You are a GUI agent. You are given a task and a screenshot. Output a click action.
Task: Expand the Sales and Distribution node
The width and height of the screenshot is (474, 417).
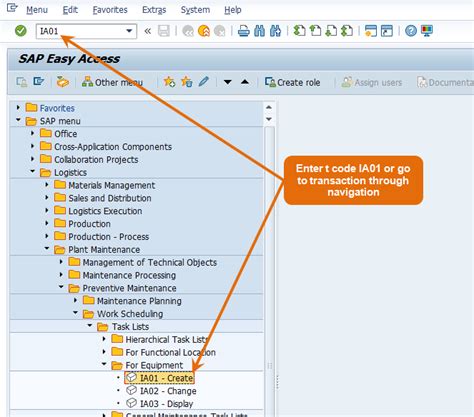(47, 197)
